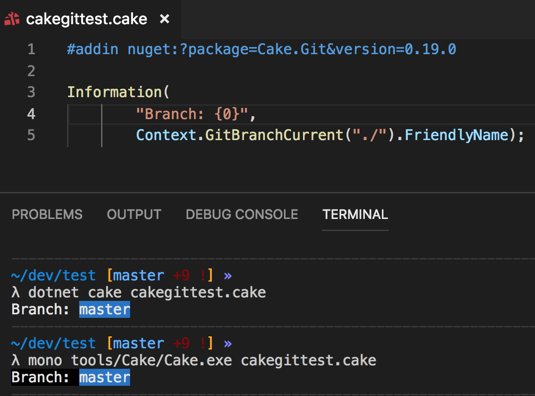Click line number 1 in the gutter
Image resolution: width=535 pixels, height=396 pixels.
pos(31,49)
